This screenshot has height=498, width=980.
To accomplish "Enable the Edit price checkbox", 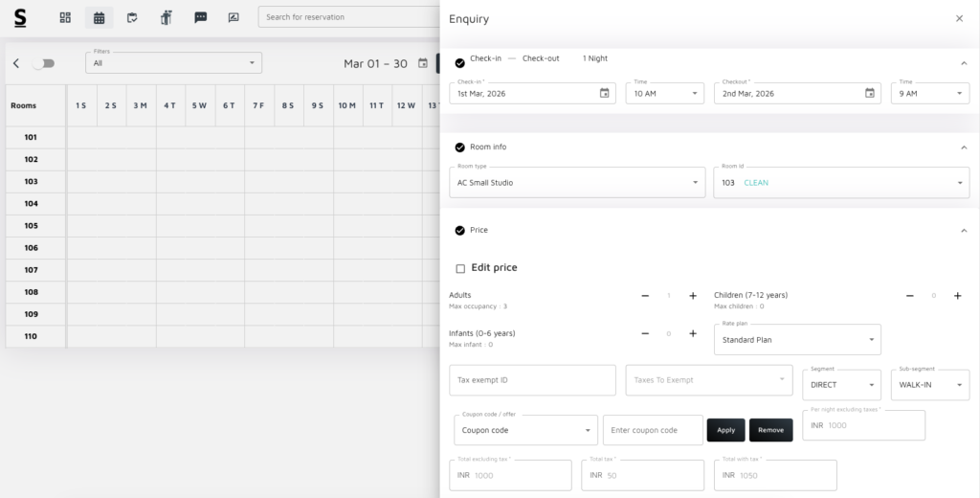I will pos(460,268).
